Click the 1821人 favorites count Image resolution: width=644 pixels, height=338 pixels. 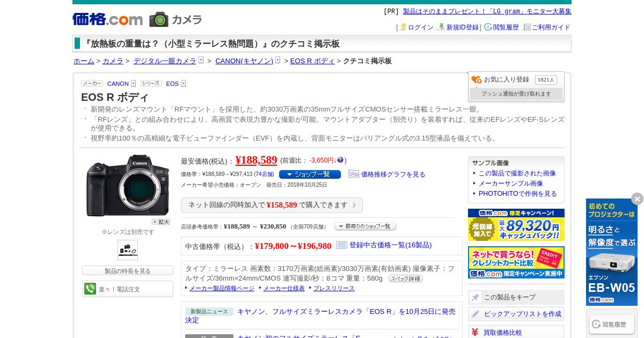point(546,80)
